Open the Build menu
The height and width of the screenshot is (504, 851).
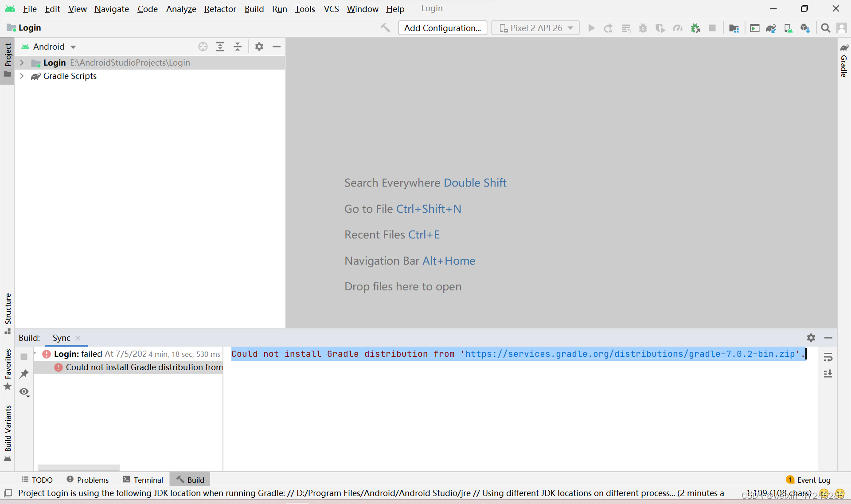[x=254, y=9]
